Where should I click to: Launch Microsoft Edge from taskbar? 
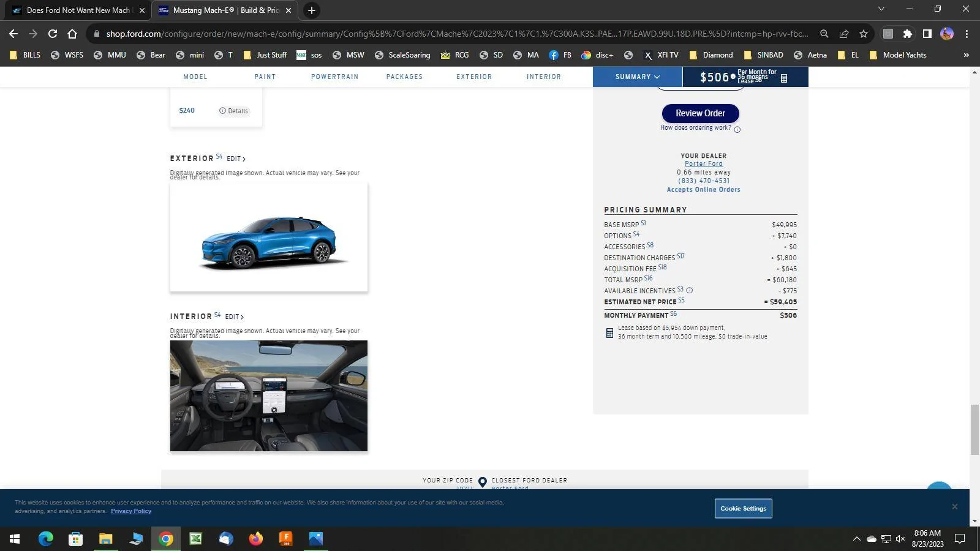[46, 539]
